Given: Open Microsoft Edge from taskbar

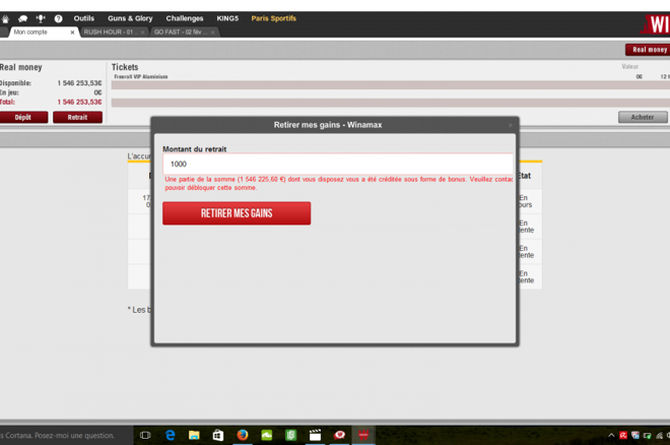Looking at the screenshot, I should (170, 435).
